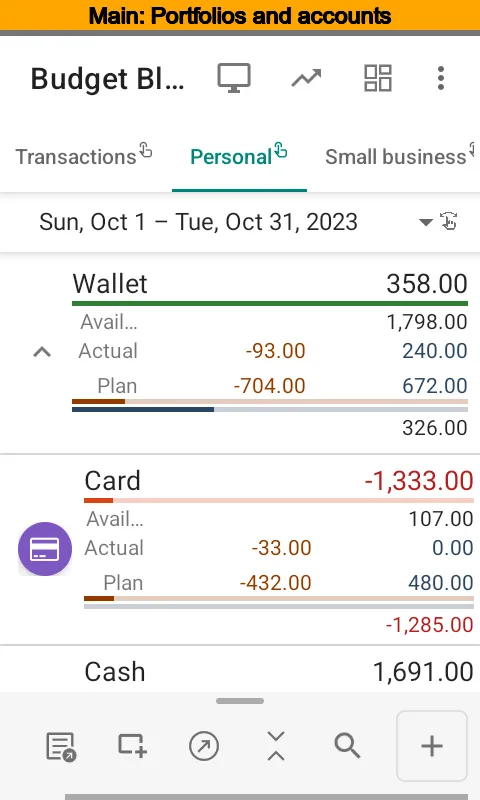Open the transactions list report icon
480x800 pixels.
click(x=61, y=746)
